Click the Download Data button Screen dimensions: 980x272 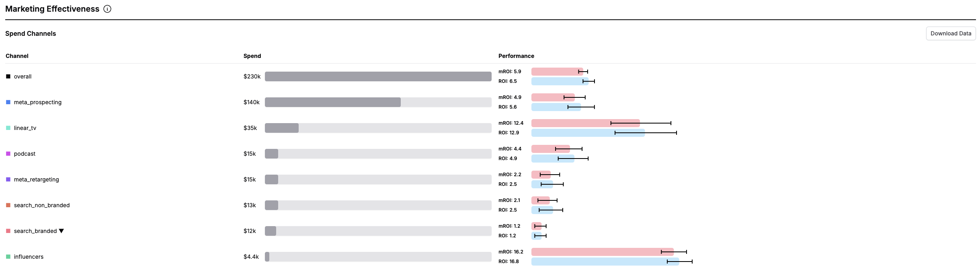pyautogui.click(x=951, y=33)
